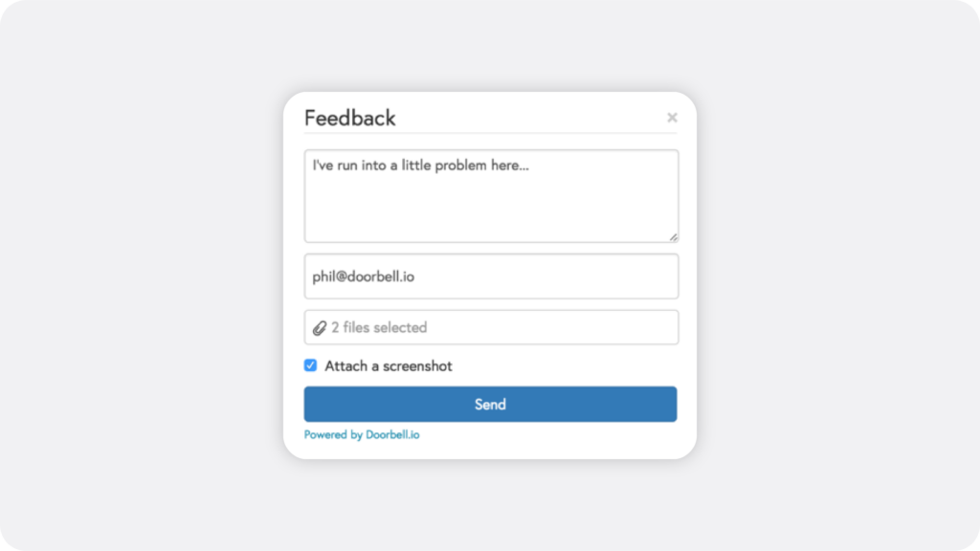Click the blue Send button

coord(490,405)
